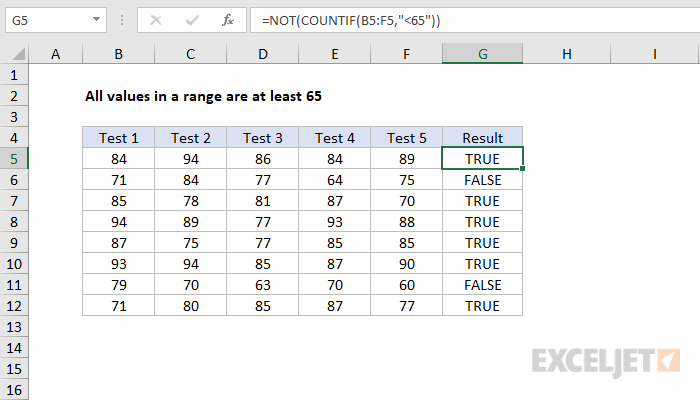Select column E header

tap(334, 54)
